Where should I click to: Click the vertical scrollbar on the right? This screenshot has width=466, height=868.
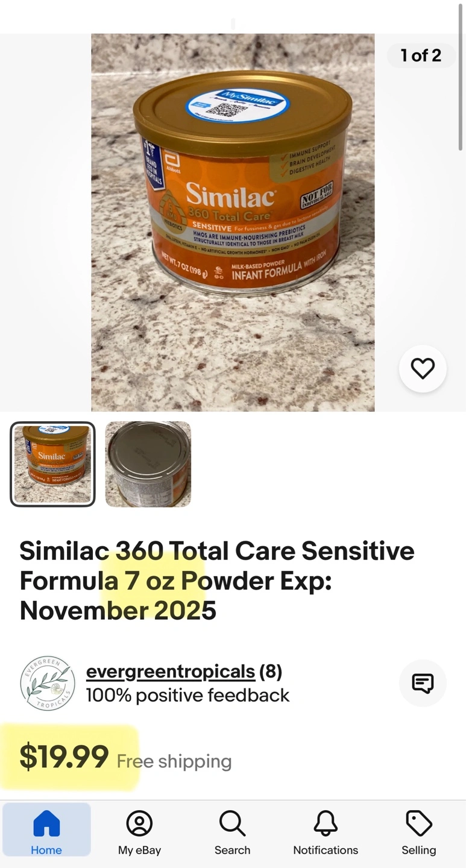pos(461,77)
